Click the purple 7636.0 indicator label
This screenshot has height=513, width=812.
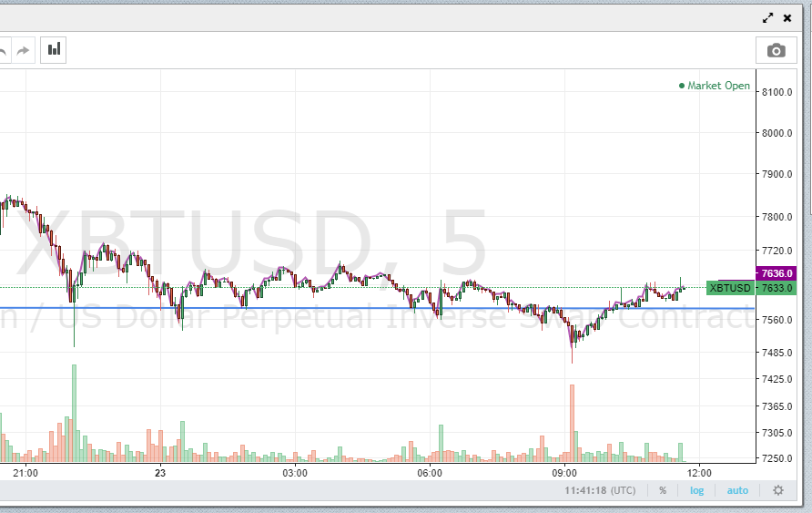point(776,273)
